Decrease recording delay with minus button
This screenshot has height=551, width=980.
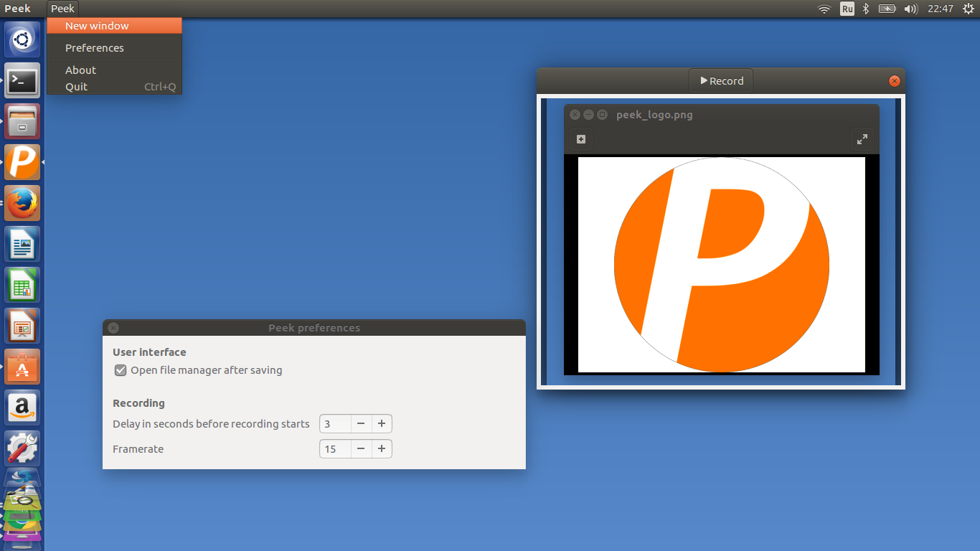(x=361, y=424)
